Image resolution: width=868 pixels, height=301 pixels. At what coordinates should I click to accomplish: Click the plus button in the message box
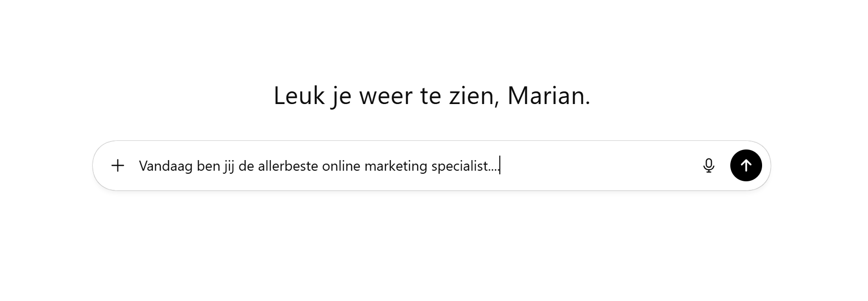[x=118, y=166]
